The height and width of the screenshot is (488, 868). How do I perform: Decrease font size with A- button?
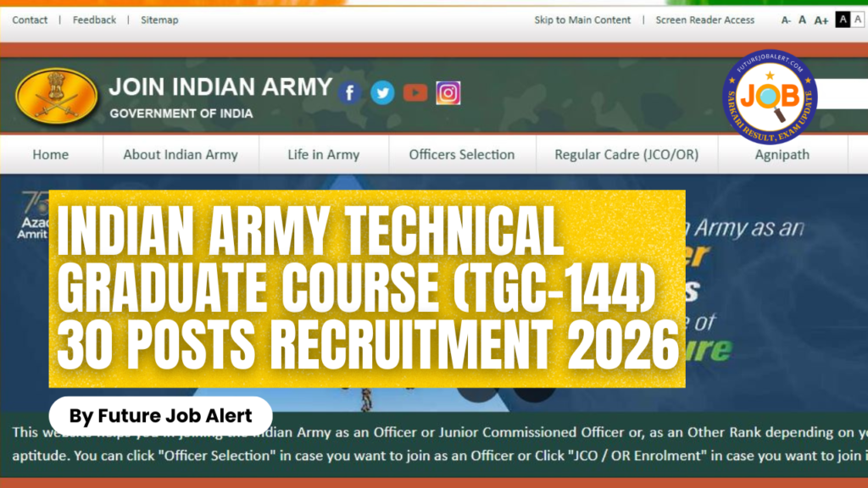click(786, 20)
